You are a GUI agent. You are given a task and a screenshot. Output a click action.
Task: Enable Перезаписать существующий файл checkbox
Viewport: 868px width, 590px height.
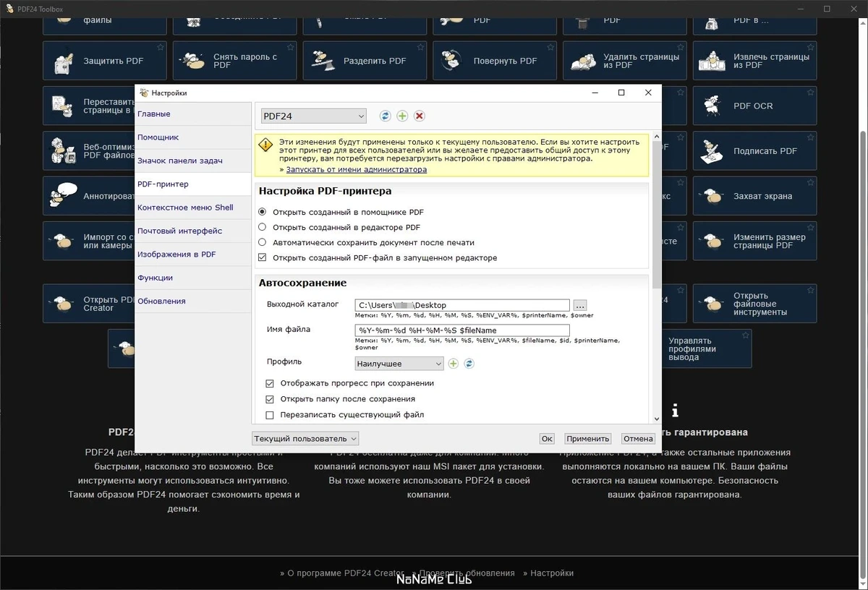[x=270, y=415]
